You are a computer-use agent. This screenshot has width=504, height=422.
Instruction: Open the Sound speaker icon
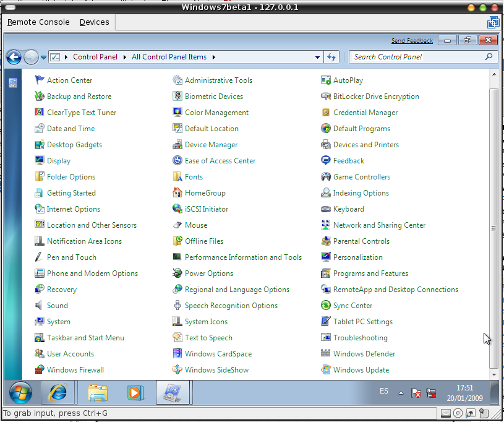pyautogui.click(x=39, y=305)
